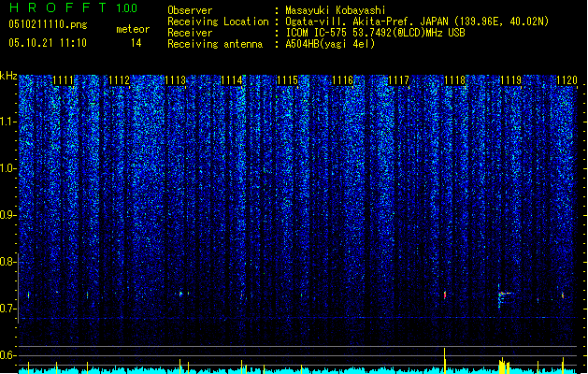Click time marker 1112 on spectrogram

tap(119, 80)
